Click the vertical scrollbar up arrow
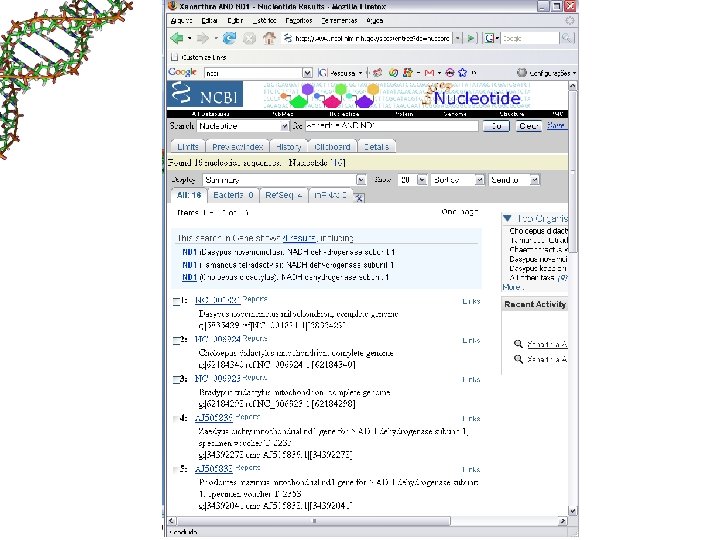720x540 pixels. click(573, 86)
